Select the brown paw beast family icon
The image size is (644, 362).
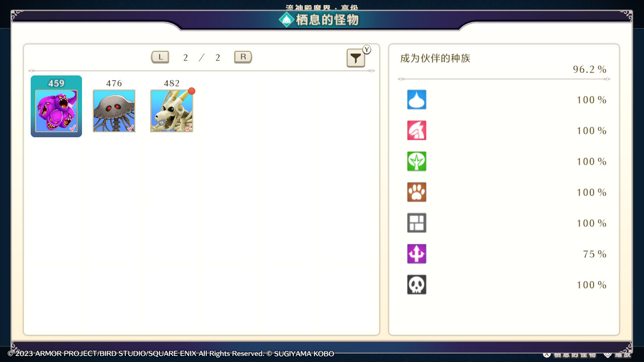point(417,192)
